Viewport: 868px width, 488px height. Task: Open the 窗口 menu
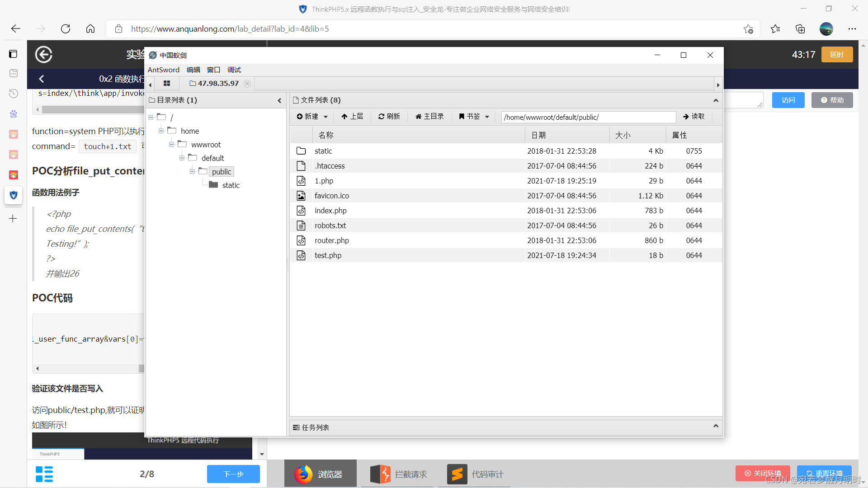coord(213,70)
